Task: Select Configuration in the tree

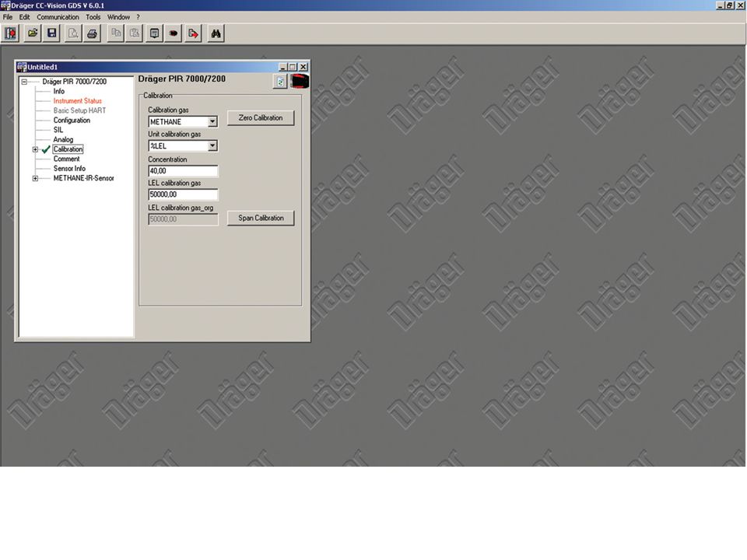Action: click(72, 121)
